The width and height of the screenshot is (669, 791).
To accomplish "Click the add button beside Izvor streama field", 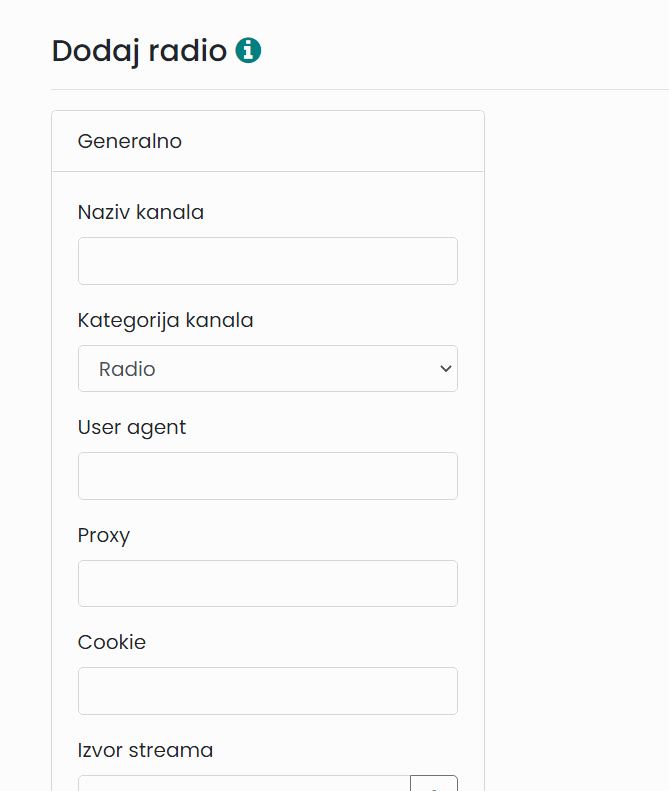I will coord(434,783).
